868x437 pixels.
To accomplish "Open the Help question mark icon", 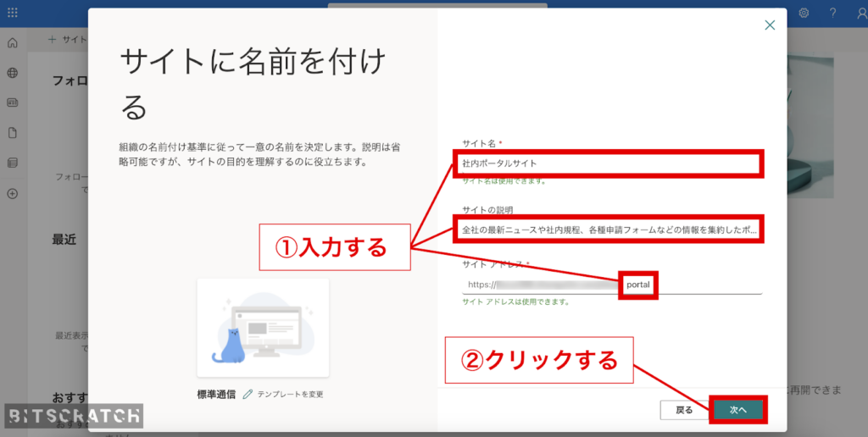I will (832, 13).
